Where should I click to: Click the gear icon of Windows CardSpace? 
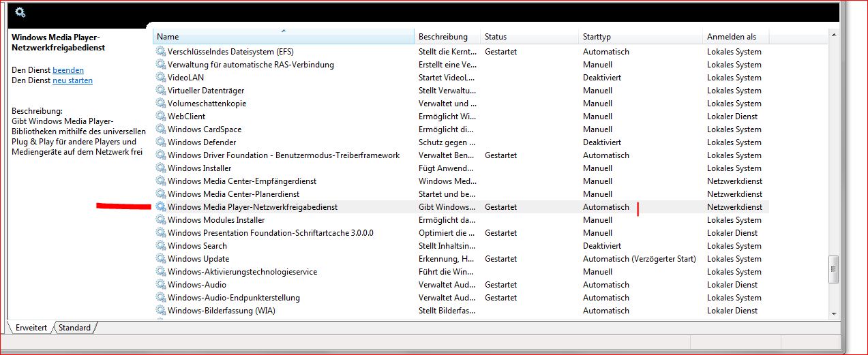[161, 129]
